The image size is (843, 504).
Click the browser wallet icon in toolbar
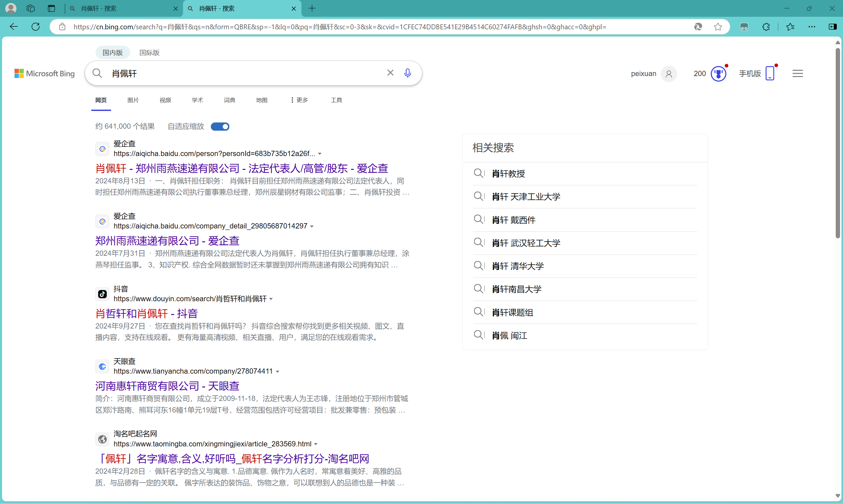pyautogui.click(x=744, y=26)
